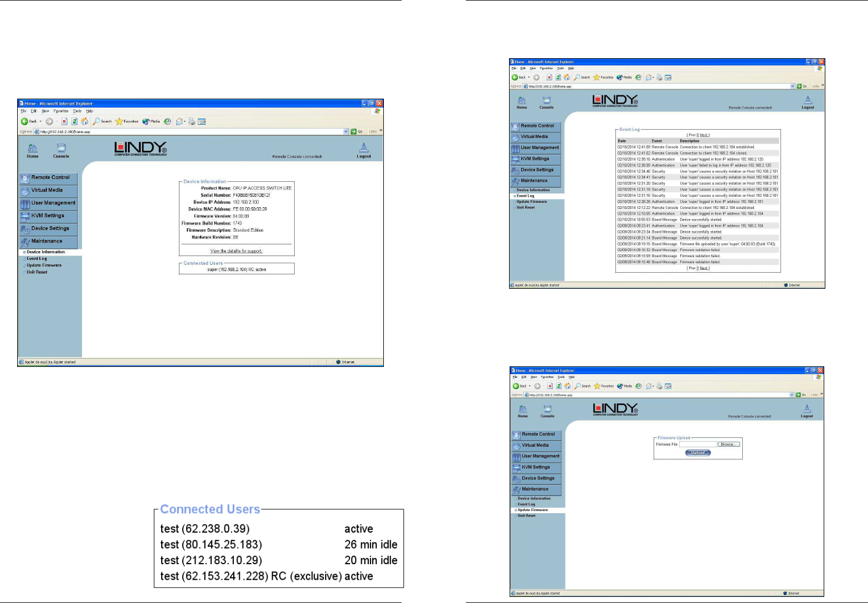Open the Favorites menu in the Device Information window

tap(60, 111)
